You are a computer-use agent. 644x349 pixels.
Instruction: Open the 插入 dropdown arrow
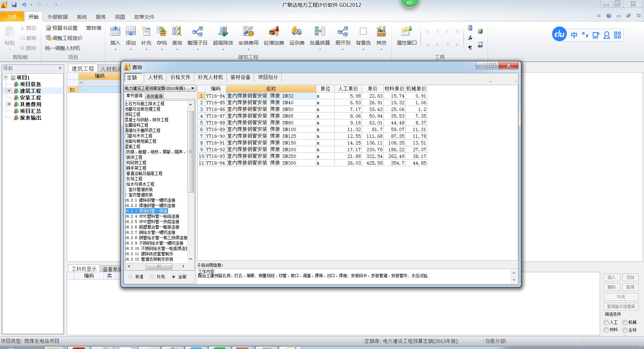[115, 50]
